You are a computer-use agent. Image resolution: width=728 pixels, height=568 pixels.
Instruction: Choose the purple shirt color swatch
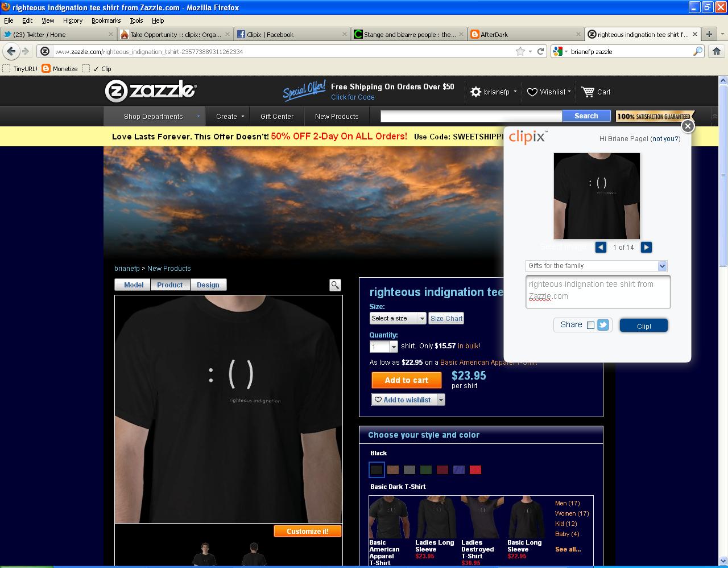click(x=459, y=470)
